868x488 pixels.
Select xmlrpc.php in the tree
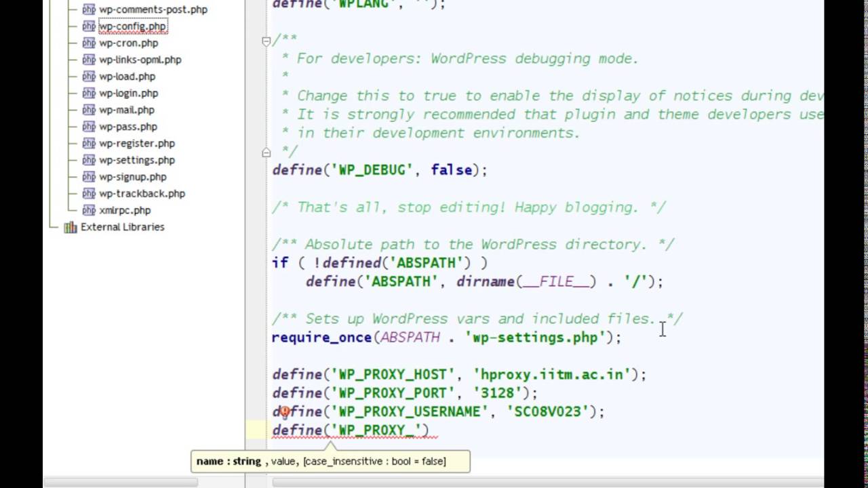[x=125, y=210]
